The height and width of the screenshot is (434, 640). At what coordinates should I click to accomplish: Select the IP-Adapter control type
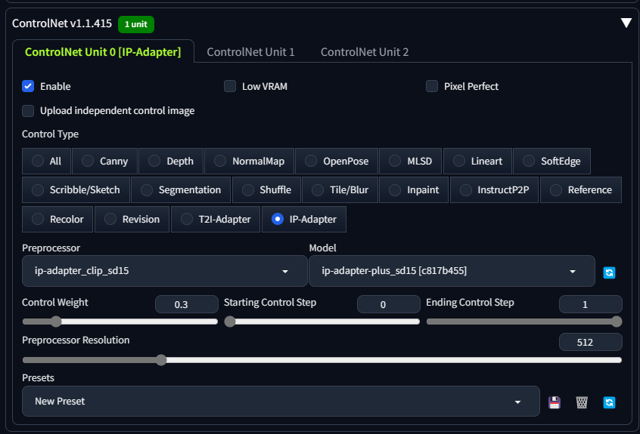[x=304, y=219]
